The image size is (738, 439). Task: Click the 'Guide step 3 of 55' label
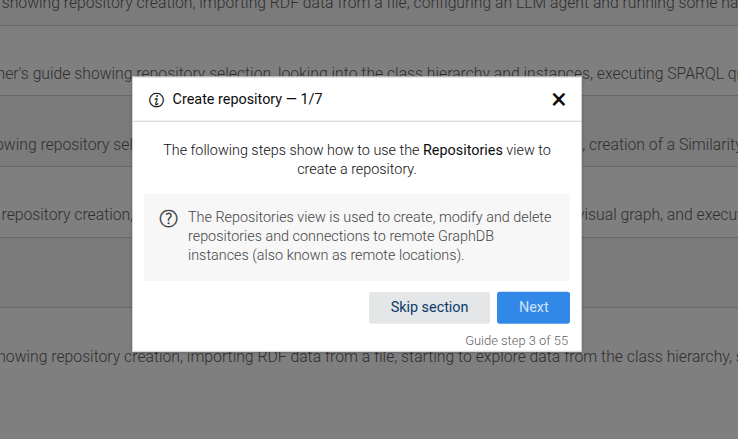[x=516, y=341]
